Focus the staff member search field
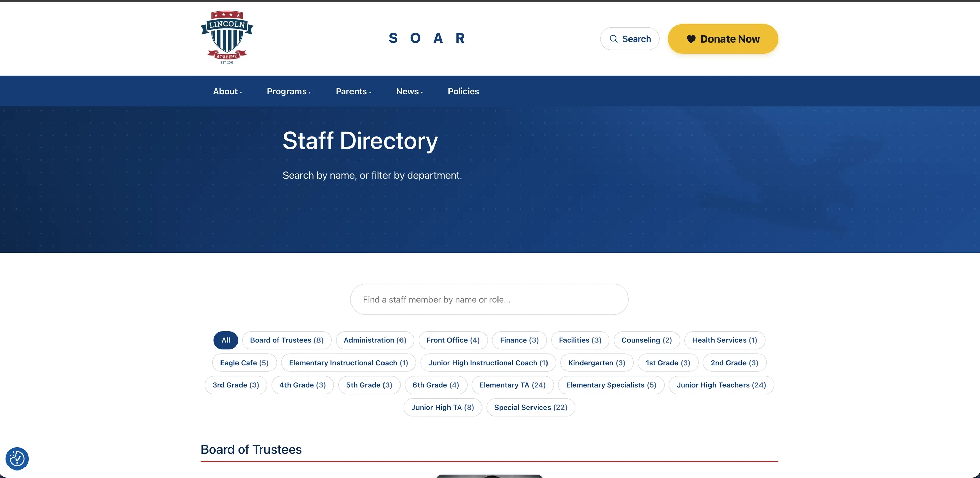Screen dimensions: 980x478 pyautogui.click(x=489, y=299)
